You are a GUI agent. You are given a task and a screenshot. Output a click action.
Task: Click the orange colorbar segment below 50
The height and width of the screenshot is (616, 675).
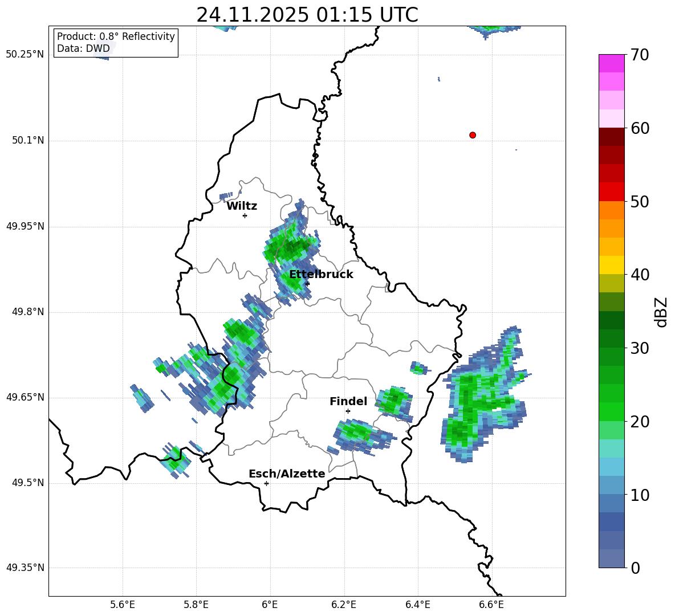pos(611,210)
